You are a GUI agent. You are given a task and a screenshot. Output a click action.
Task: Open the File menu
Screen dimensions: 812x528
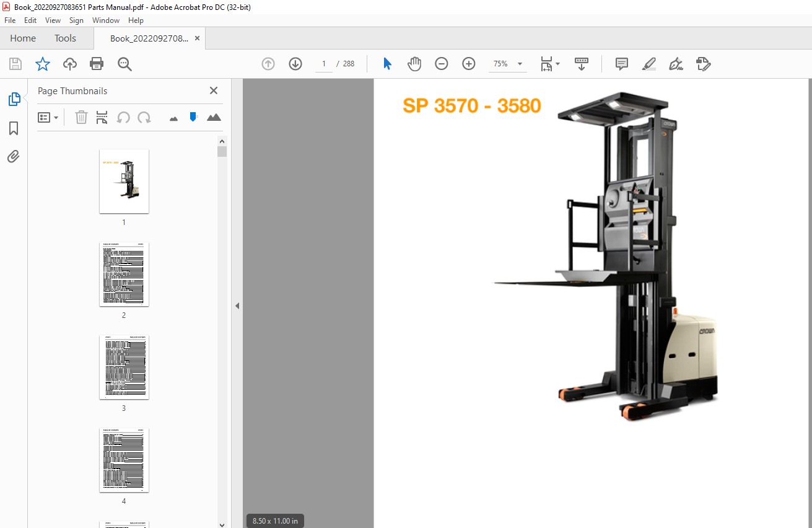pyautogui.click(x=10, y=20)
